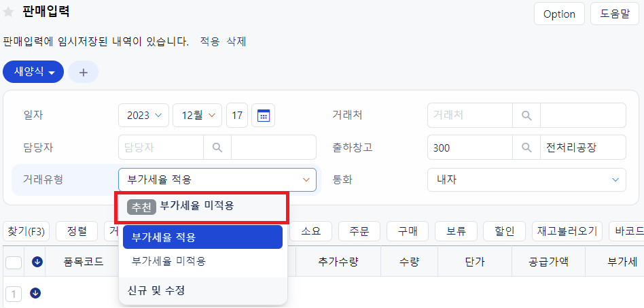Click the 재고불러오기 button
The width and height of the screenshot is (644, 308).
click(x=567, y=232)
